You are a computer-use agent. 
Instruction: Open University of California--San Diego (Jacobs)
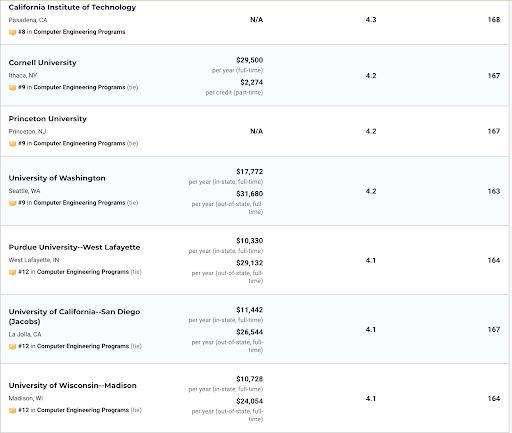74,317
